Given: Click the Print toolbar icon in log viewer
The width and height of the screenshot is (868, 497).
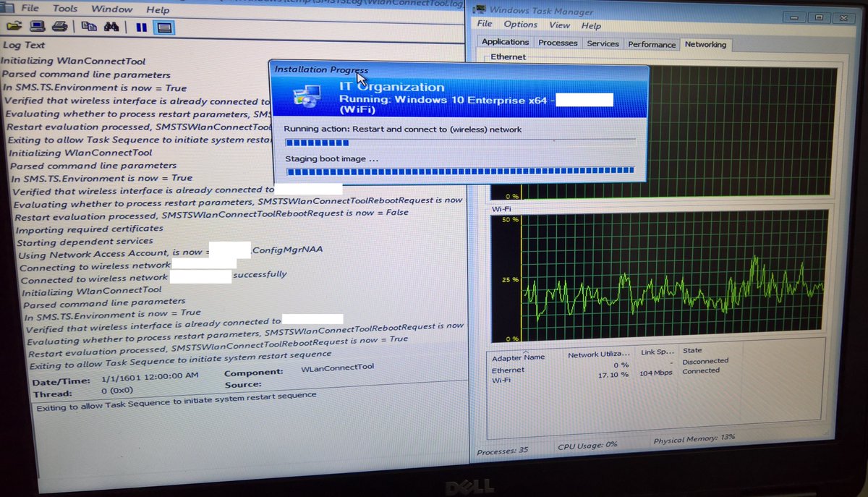Looking at the screenshot, I should tap(60, 27).
